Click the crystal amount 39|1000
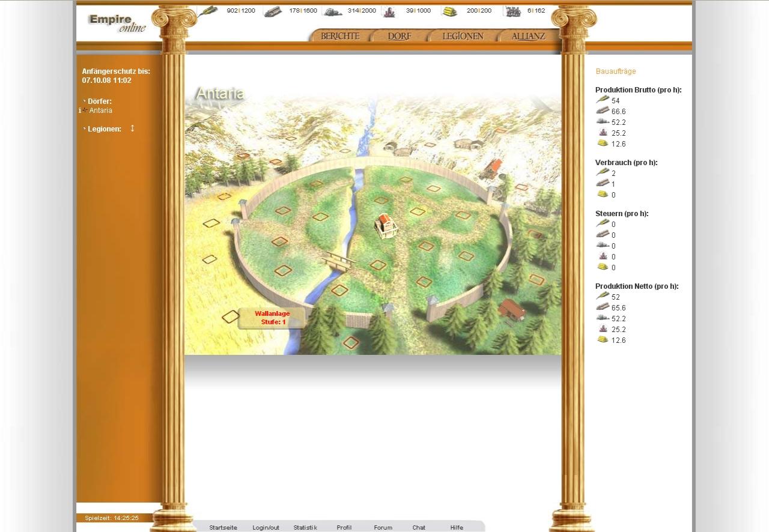This screenshot has height=532, width=769. [418, 11]
